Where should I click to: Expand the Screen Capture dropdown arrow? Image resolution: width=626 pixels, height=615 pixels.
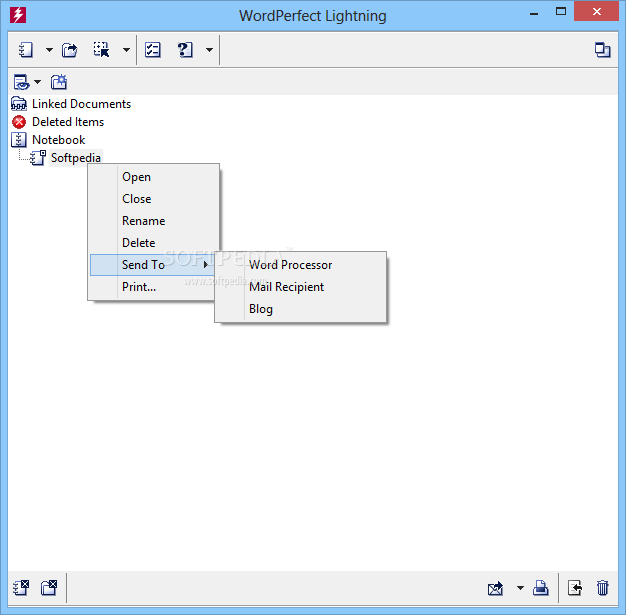pos(126,50)
